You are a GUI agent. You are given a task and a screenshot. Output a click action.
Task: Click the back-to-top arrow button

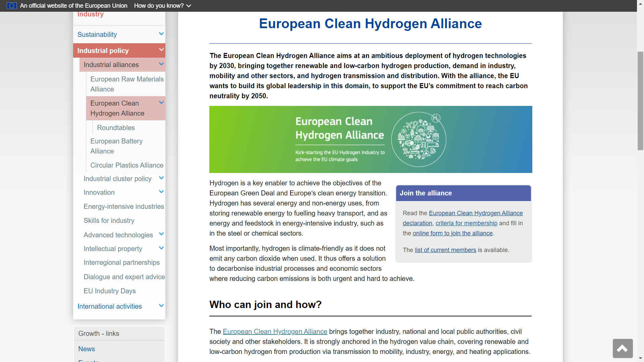click(623, 349)
